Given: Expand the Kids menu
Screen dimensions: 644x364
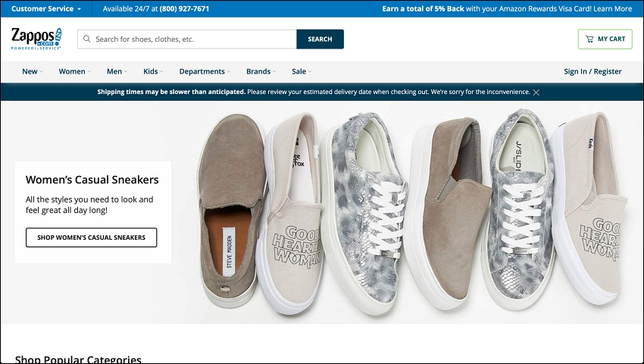Looking at the screenshot, I should coord(153,71).
